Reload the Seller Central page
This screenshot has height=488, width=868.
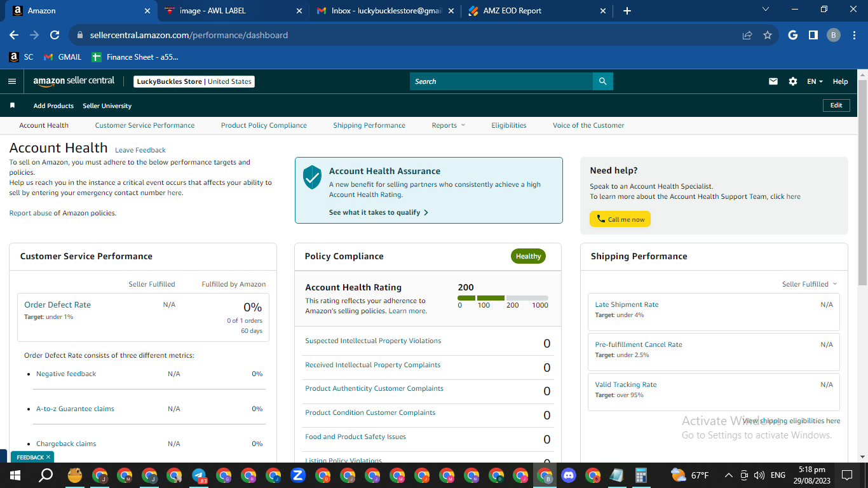pyautogui.click(x=55, y=35)
